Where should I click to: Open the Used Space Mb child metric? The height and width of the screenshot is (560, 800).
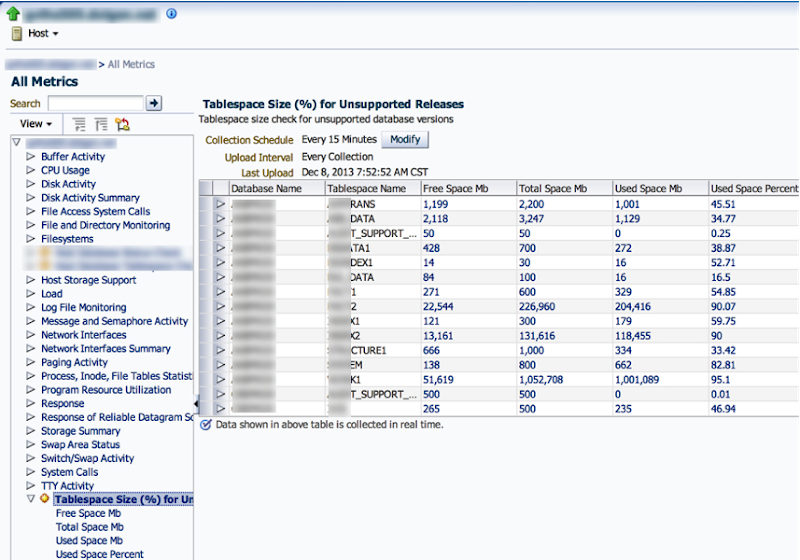click(89, 541)
